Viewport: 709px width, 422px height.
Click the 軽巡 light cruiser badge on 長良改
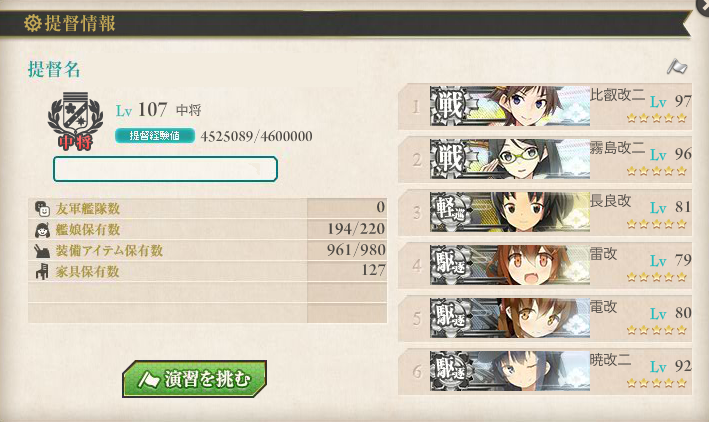pos(451,212)
